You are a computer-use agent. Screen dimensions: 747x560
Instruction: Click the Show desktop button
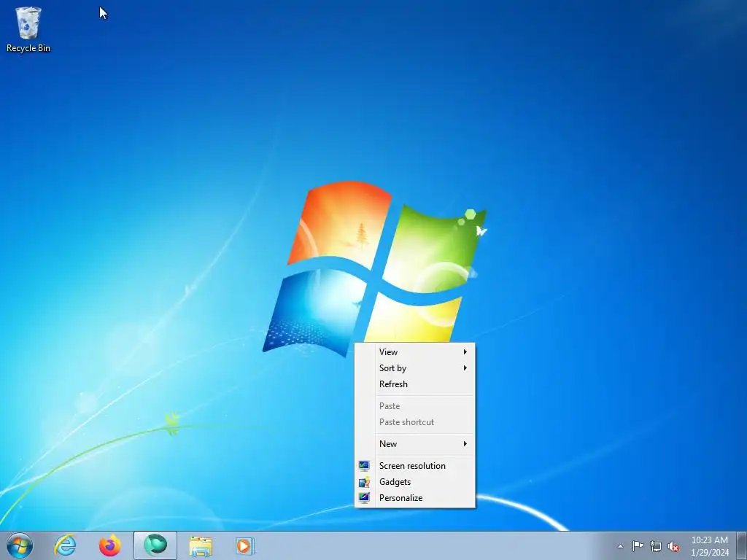click(x=742, y=546)
